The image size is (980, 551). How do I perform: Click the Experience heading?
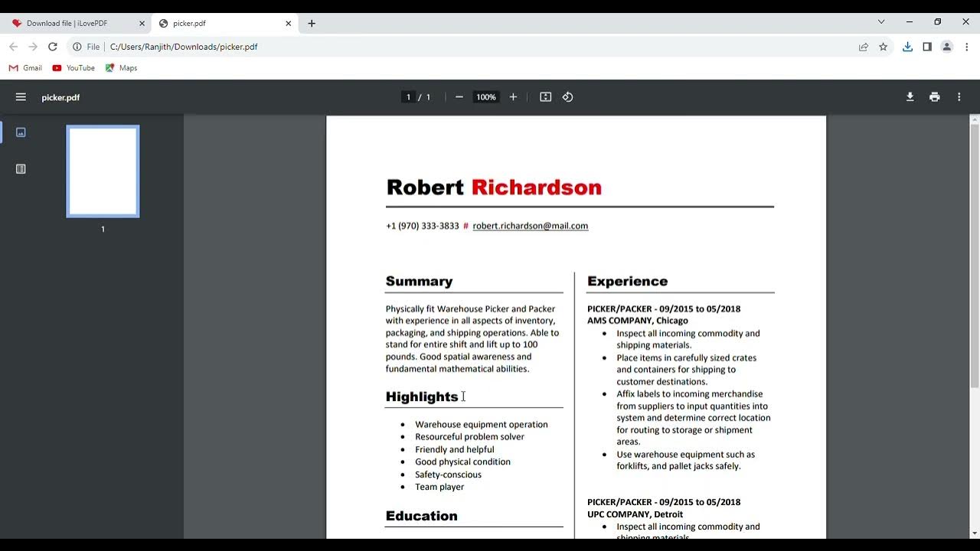click(627, 281)
